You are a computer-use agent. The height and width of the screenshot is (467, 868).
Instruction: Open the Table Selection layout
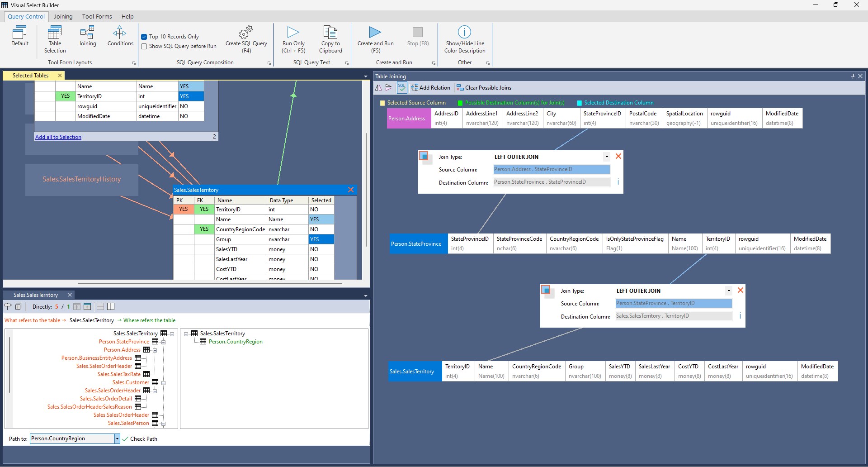[x=55, y=39]
